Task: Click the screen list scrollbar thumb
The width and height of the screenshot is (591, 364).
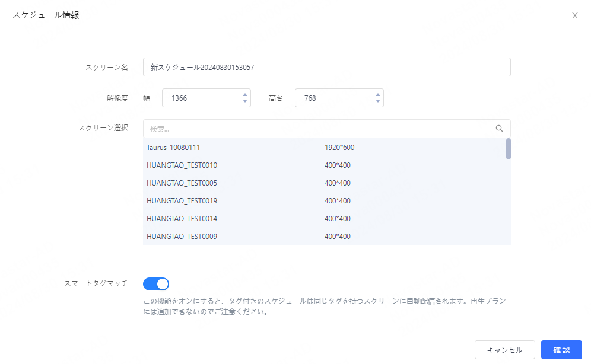Action: (509, 149)
